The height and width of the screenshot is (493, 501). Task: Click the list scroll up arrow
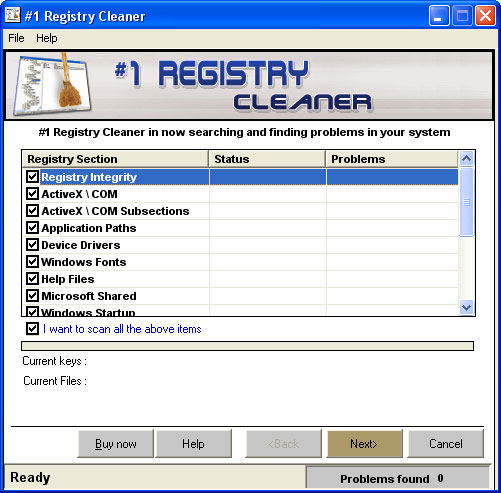[x=466, y=159]
